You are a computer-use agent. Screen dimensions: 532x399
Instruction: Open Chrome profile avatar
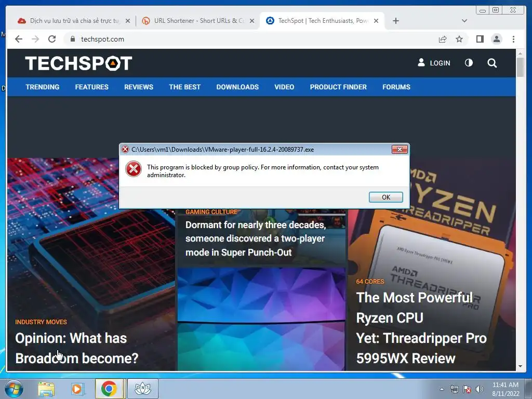496,39
